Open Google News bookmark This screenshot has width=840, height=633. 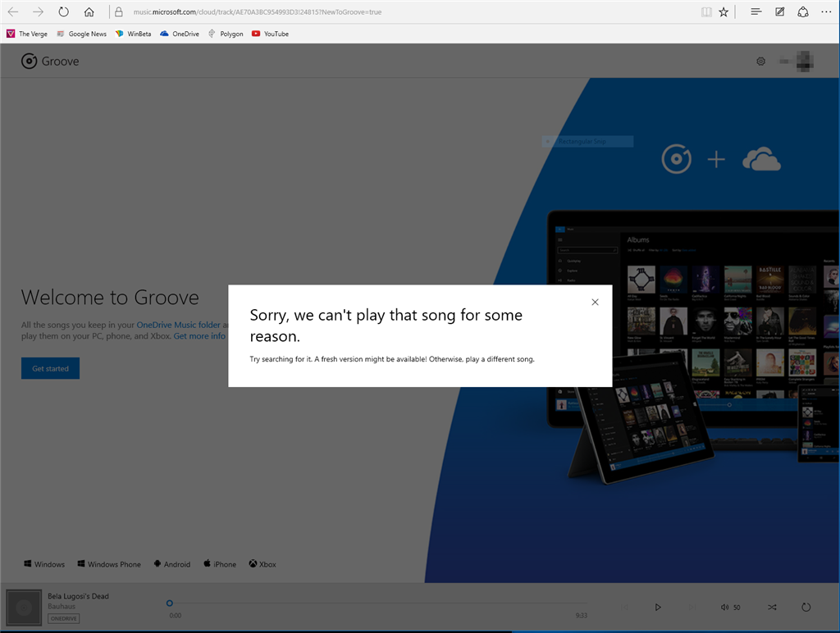click(x=81, y=34)
